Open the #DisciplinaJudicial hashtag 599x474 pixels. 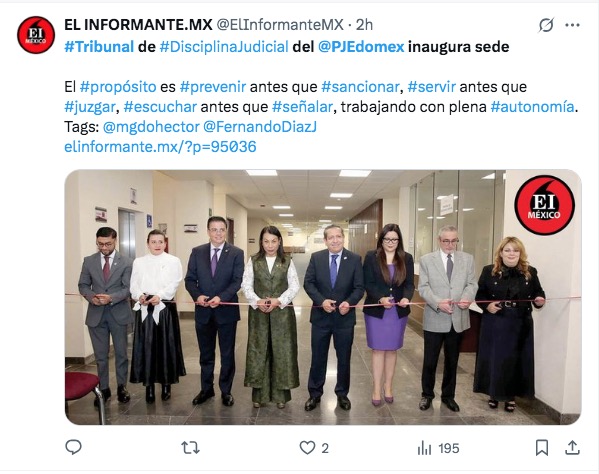(x=224, y=47)
